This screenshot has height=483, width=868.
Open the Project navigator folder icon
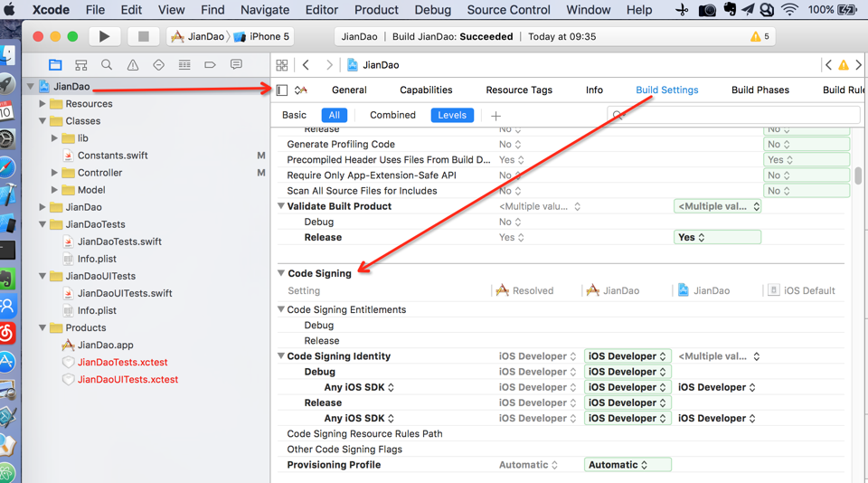[55, 65]
